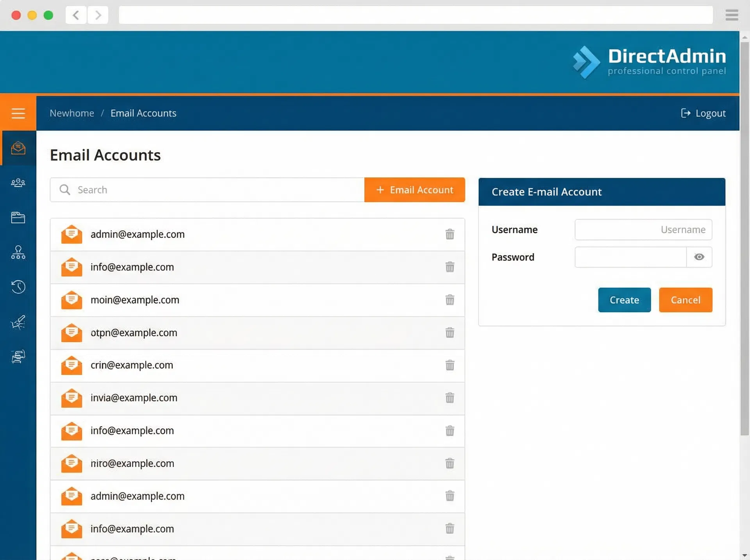Open the user hierarchy sidebar icon

(x=18, y=252)
